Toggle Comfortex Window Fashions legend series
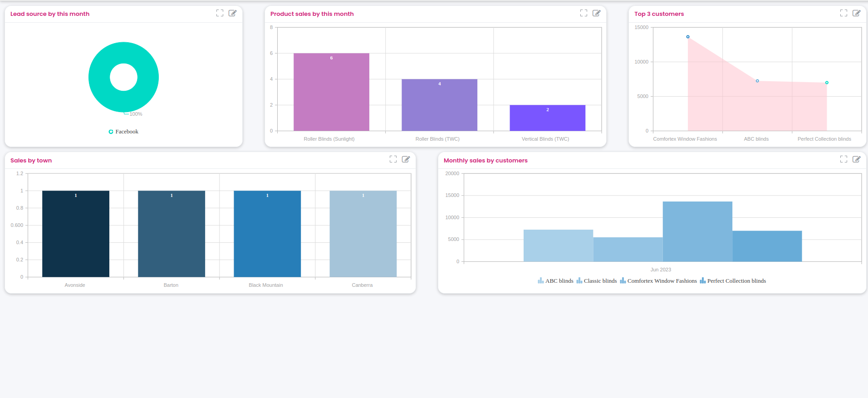The width and height of the screenshot is (868, 398). (x=658, y=281)
